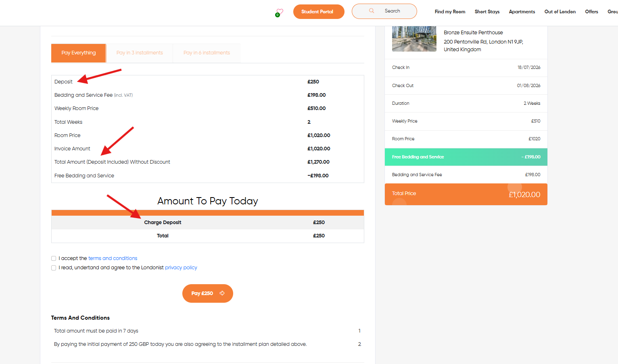Click the Weekly Room Price value £510.00
618x364 pixels.
click(x=316, y=108)
